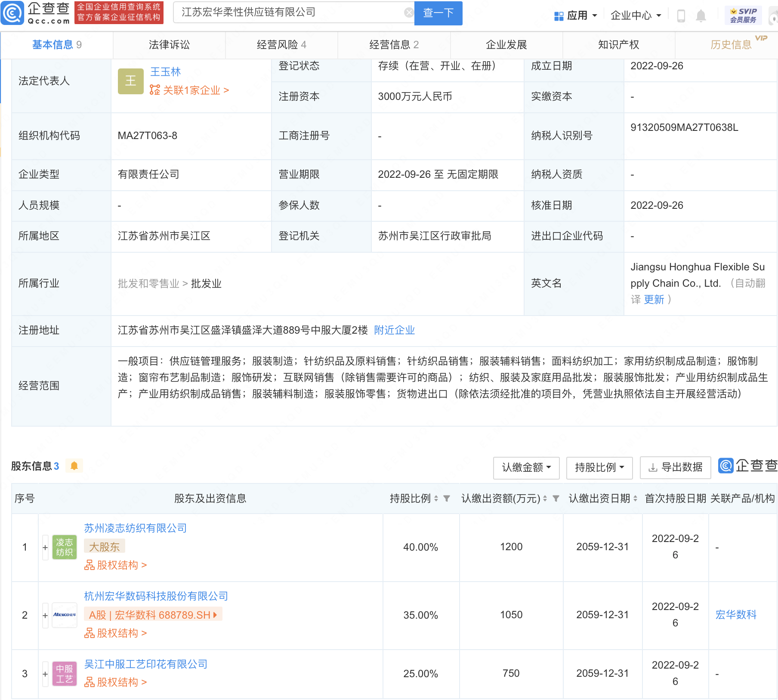This screenshot has height=700, width=778.
Task: Switch to 知识产权 tab
Action: pos(619,45)
